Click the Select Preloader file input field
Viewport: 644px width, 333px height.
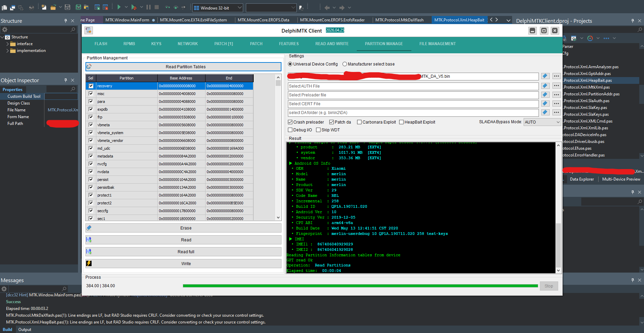point(413,95)
